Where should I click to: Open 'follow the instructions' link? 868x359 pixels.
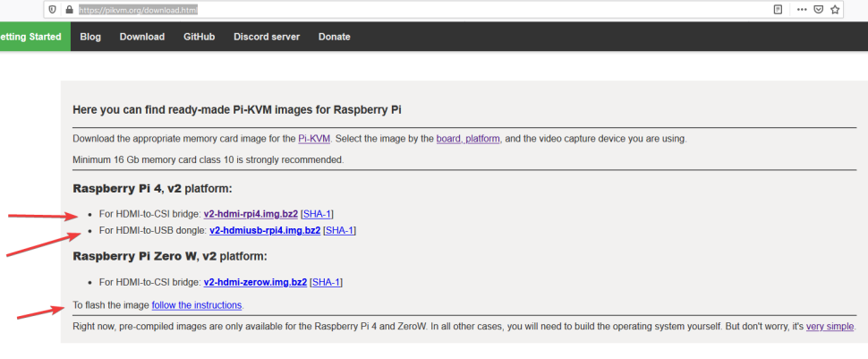(x=197, y=305)
